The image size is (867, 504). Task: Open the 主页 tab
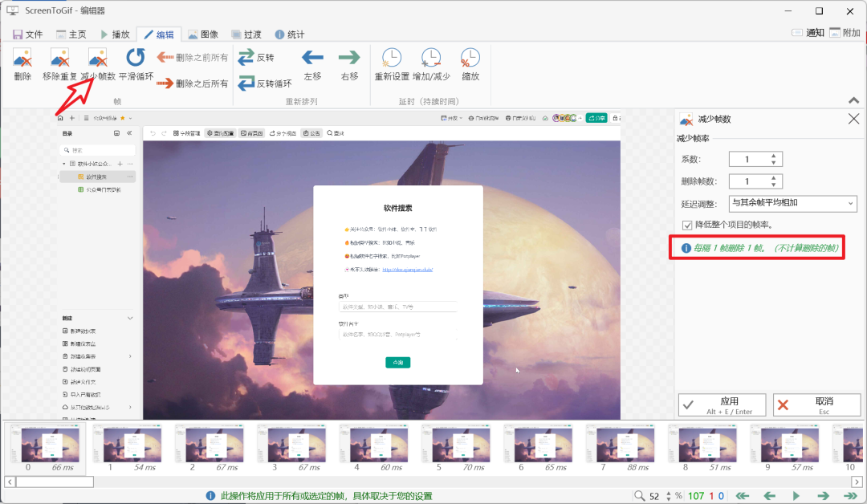(x=71, y=35)
